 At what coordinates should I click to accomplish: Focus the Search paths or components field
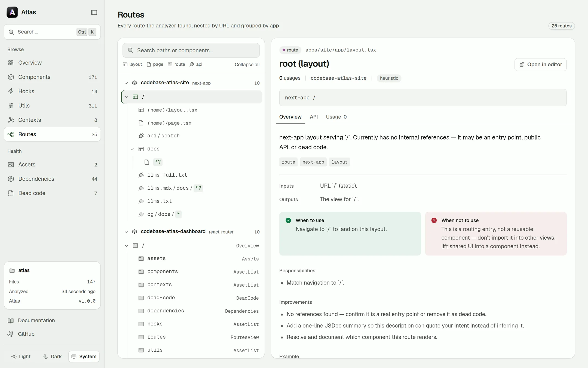[191, 50]
